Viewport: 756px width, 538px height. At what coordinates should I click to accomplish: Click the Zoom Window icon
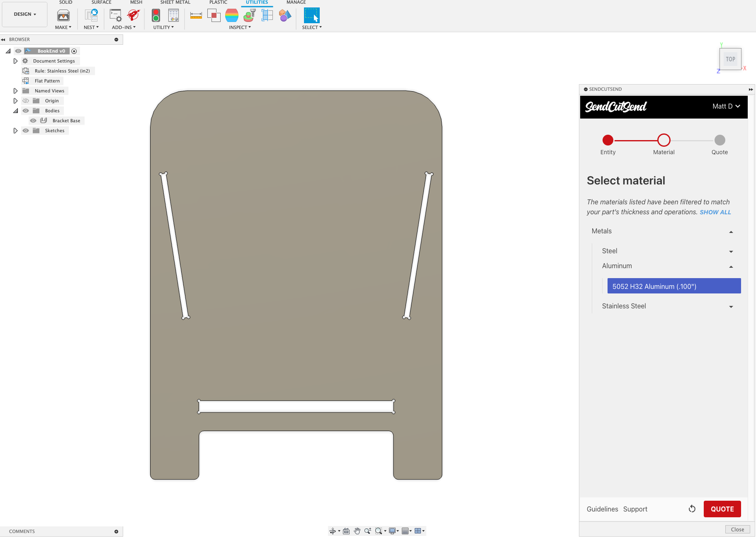[x=379, y=531]
